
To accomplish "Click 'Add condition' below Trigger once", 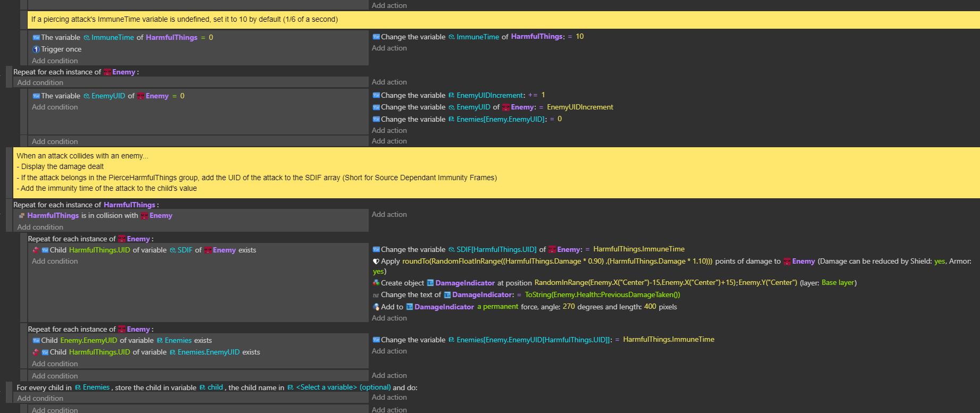I will pyautogui.click(x=55, y=61).
